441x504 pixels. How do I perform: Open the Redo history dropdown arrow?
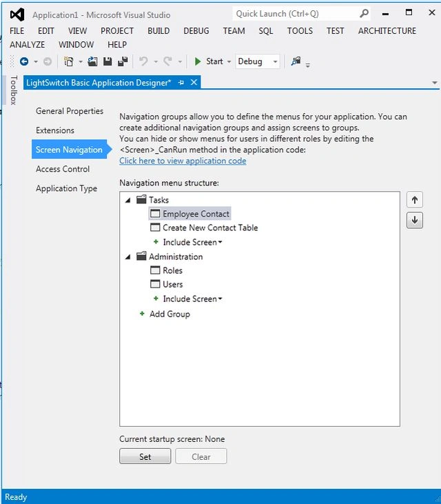pyautogui.click(x=180, y=61)
